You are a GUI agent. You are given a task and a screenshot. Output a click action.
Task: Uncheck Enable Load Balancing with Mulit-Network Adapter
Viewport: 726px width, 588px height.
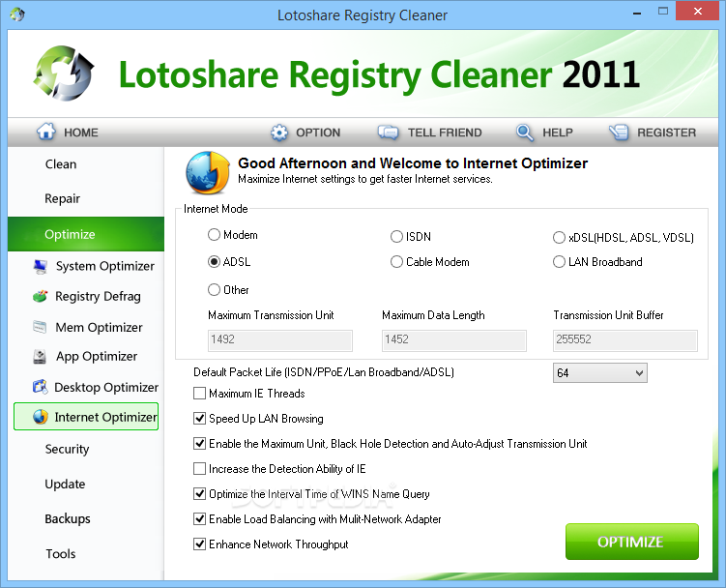pos(199,519)
